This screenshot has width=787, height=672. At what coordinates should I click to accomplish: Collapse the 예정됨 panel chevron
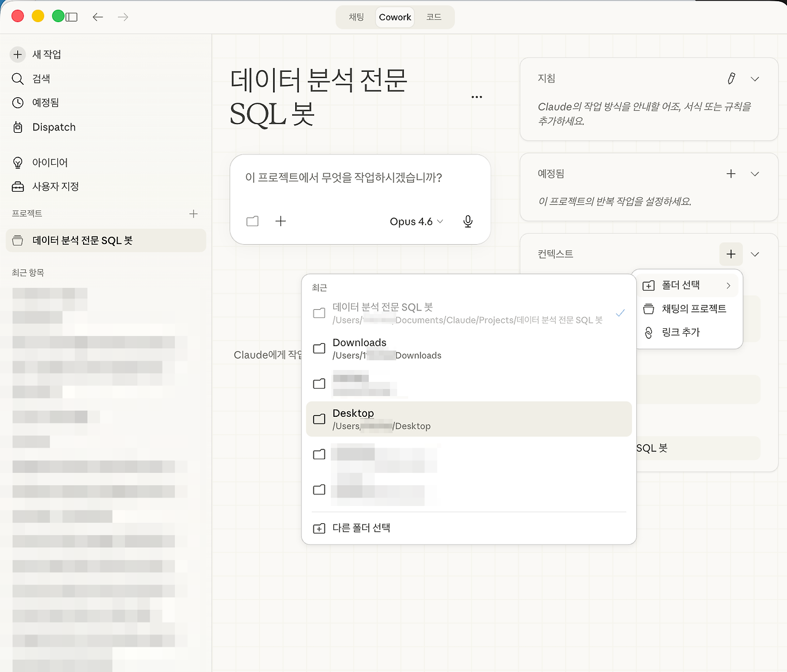click(x=755, y=174)
